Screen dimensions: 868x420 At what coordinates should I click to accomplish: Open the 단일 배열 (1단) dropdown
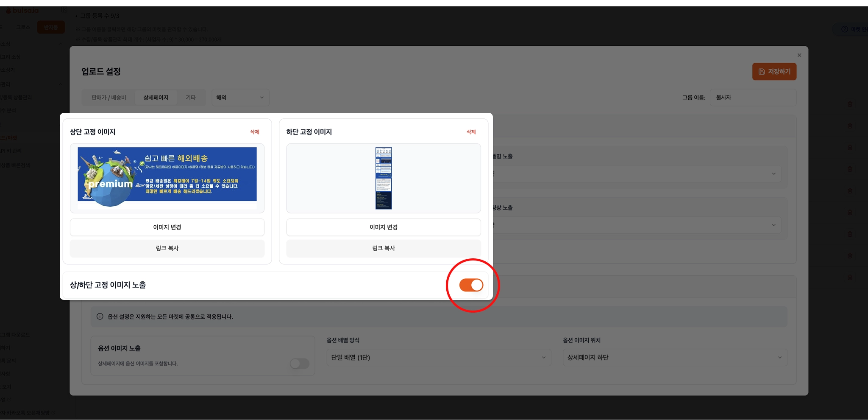(x=439, y=358)
